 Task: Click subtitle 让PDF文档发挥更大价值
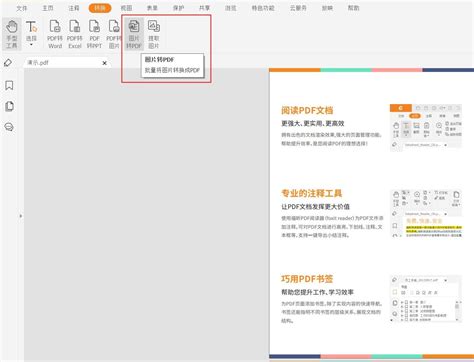(x=316, y=207)
